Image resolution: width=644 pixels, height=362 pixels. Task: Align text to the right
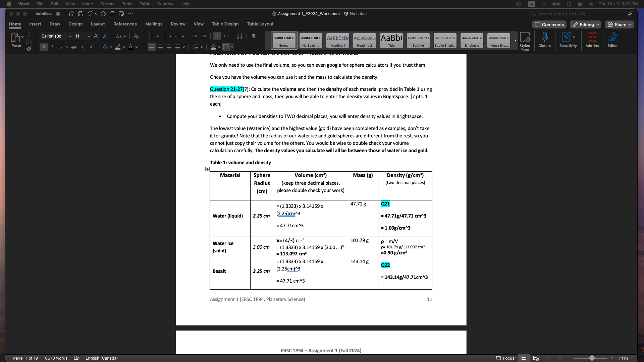pos(169,47)
